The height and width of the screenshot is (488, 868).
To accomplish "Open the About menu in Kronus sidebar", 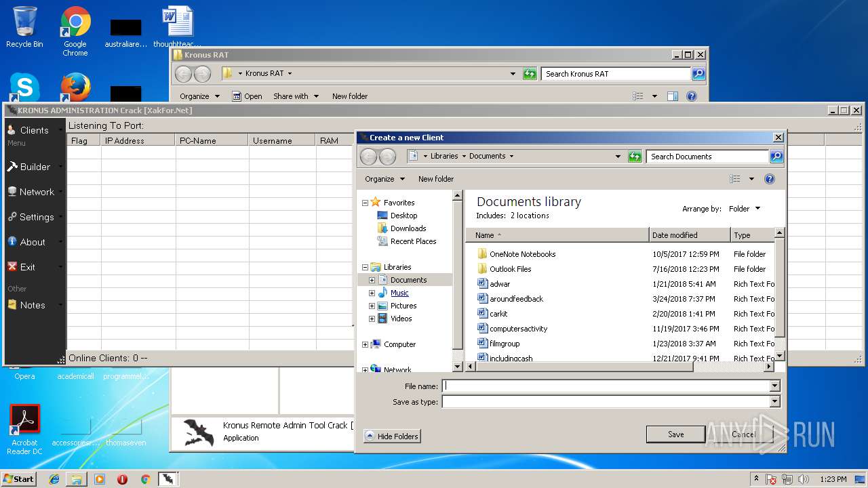I will pyautogui.click(x=34, y=242).
